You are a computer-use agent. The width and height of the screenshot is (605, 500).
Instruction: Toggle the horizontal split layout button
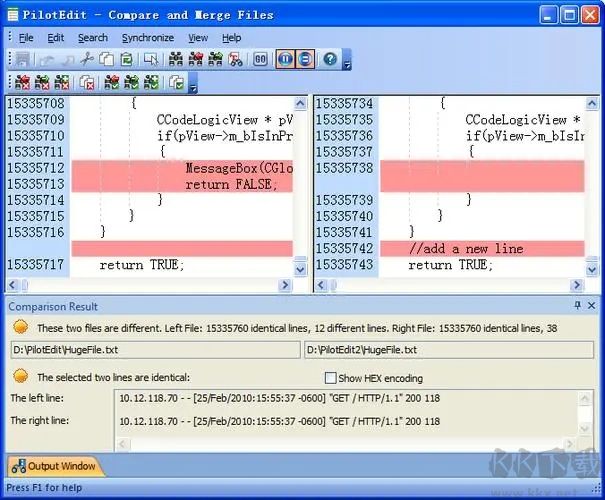pos(304,60)
